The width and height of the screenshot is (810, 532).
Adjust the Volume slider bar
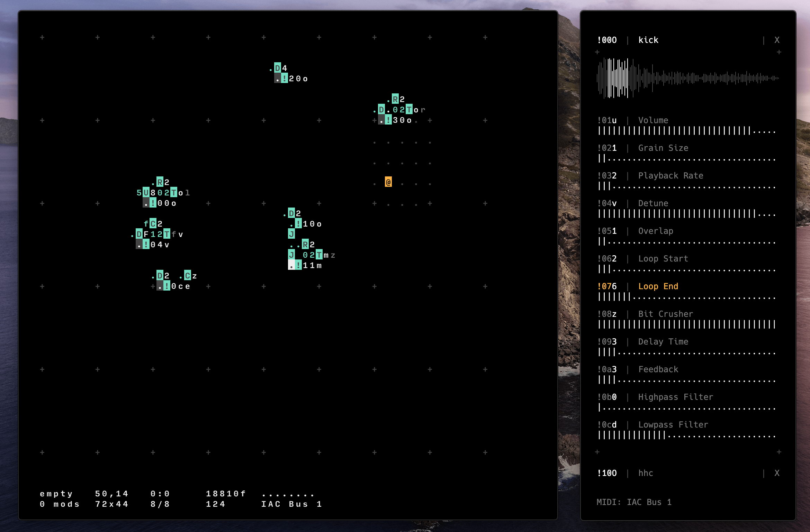pyautogui.click(x=687, y=131)
